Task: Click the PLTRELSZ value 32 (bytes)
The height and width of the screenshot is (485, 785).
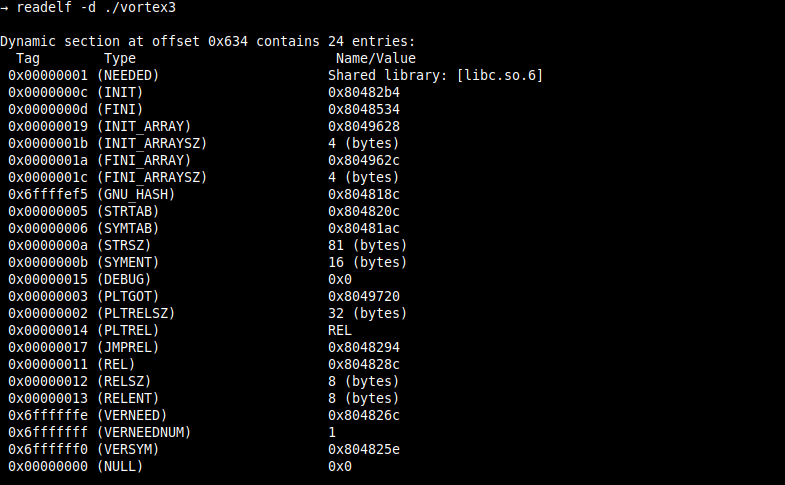Action: [x=365, y=314]
